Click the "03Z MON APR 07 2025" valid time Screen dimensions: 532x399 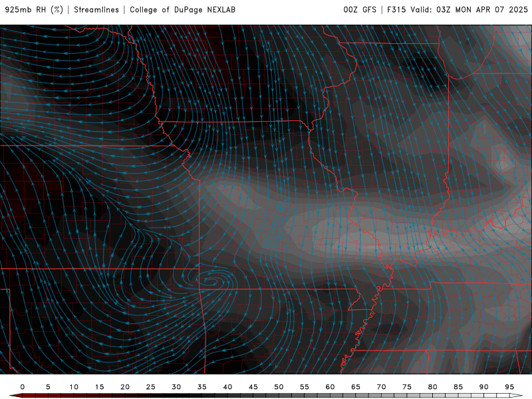(x=481, y=9)
